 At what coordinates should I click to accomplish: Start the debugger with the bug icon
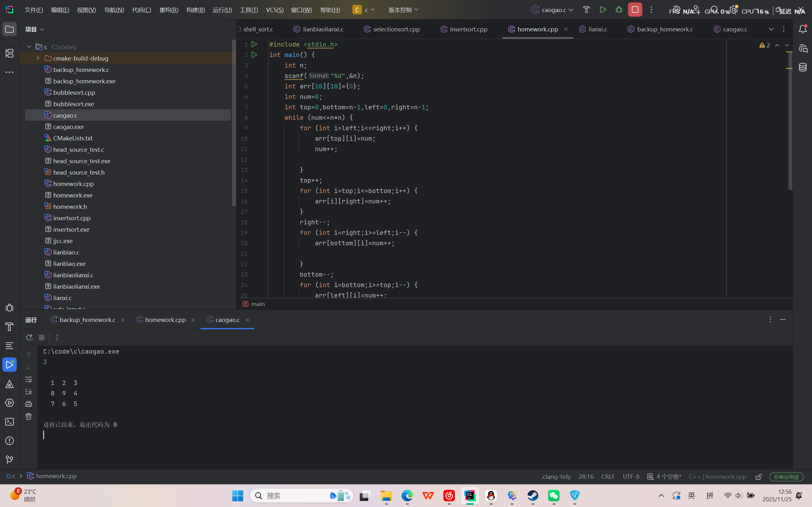pos(619,10)
